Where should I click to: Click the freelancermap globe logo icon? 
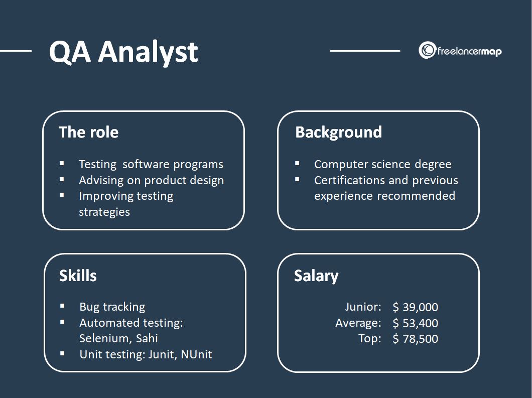point(427,50)
